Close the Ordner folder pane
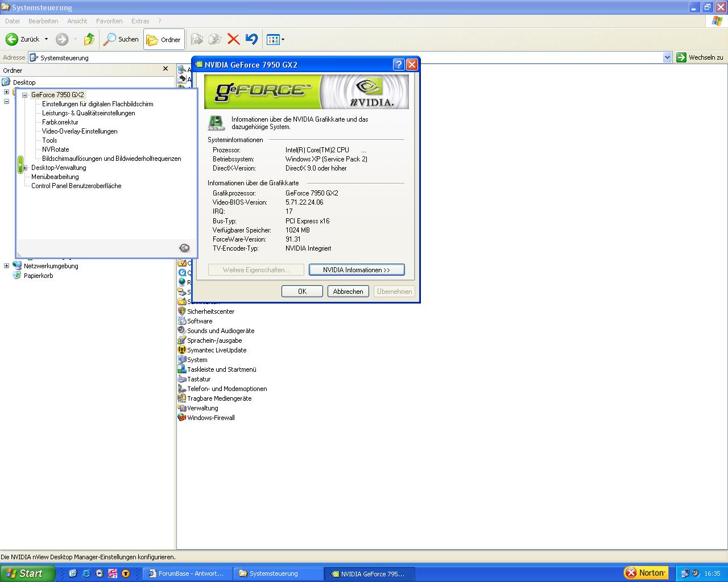The width and height of the screenshot is (728, 582). coord(166,69)
